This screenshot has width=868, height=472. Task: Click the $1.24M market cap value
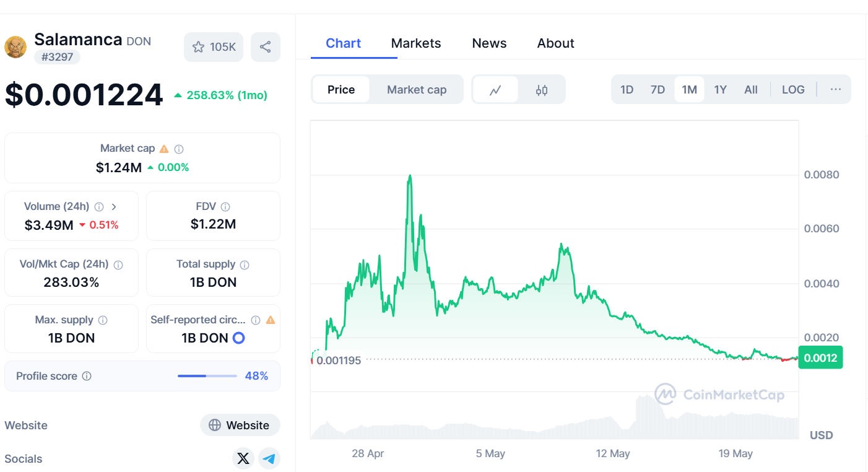click(119, 167)
